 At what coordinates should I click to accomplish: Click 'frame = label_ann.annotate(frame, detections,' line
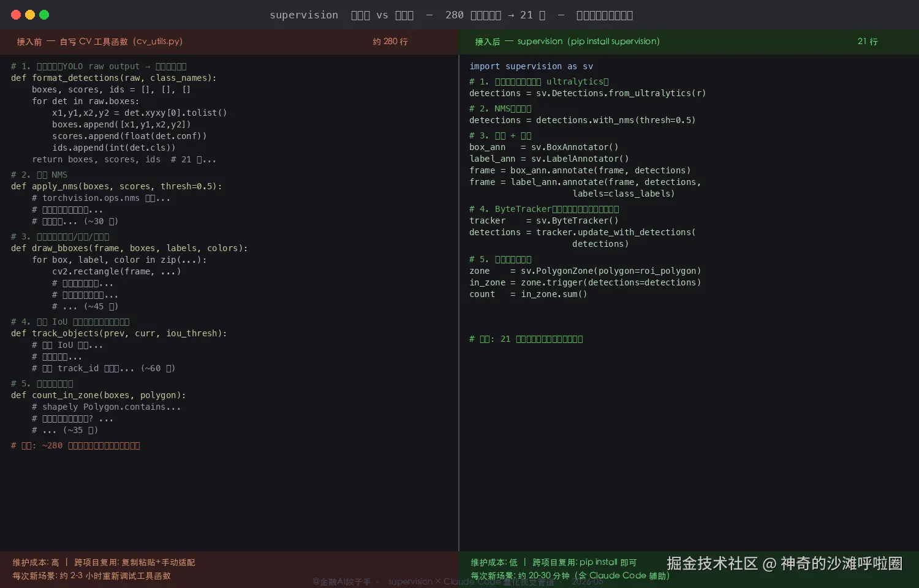pos(585,182)
